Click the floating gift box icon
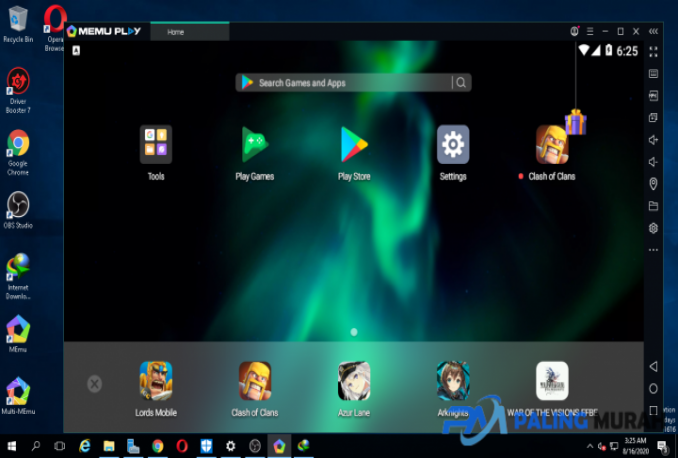This screenshot has height=458, width=678. click(x=575, y=122)
